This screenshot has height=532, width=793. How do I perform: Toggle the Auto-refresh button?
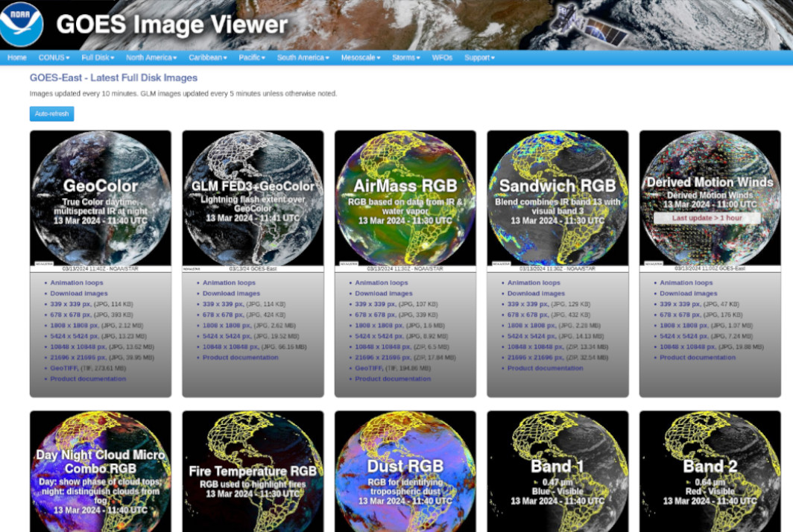coord(51,114)
